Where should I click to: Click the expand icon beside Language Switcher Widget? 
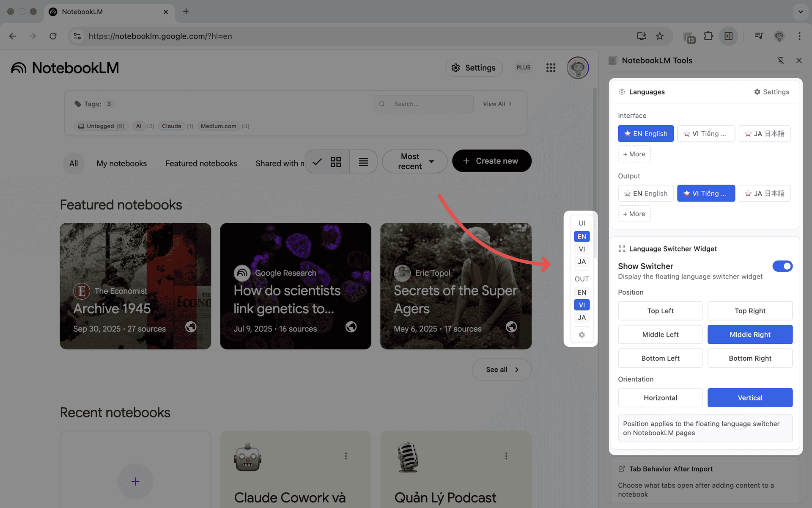pos(622,249)
